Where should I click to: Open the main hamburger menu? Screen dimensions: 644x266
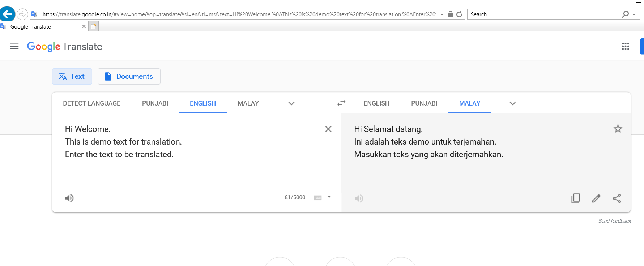pyautogui.click(x=14, y=46)
